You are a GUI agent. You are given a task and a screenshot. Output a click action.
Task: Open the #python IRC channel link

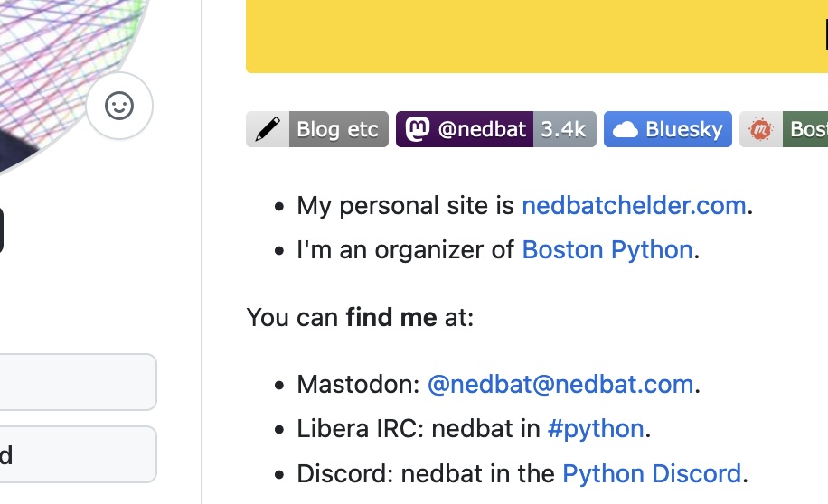[596, 428]
